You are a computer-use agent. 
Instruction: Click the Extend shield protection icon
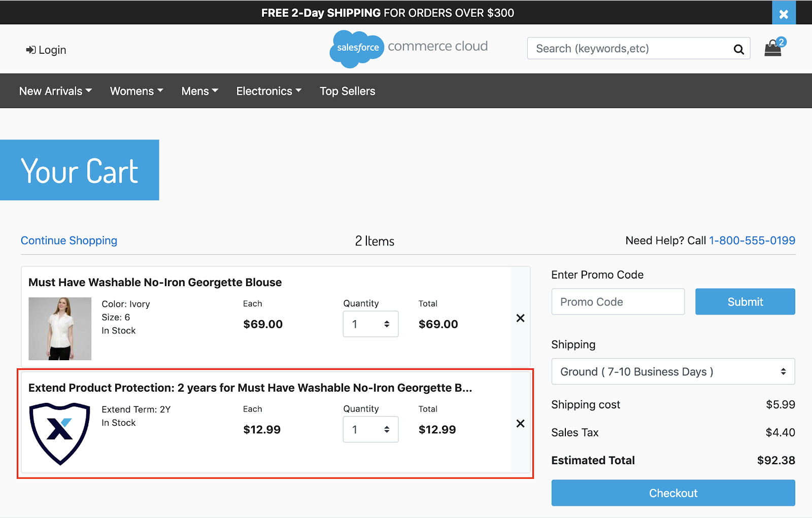(x=60, y=434)
